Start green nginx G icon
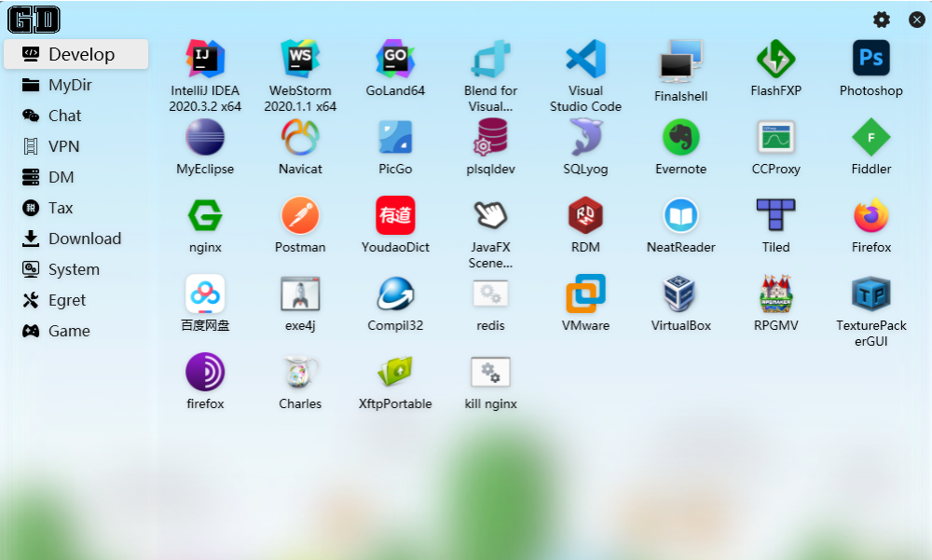This screenshot has width=932, height=560. 205,215
